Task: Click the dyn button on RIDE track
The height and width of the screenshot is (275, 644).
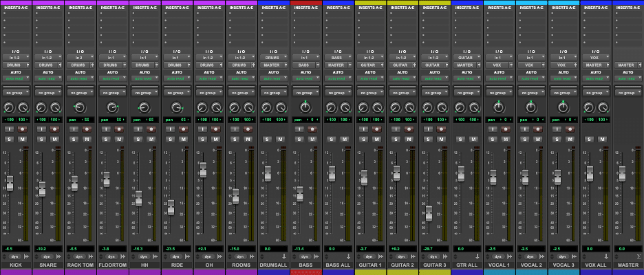Action: (x=177, y=256)
